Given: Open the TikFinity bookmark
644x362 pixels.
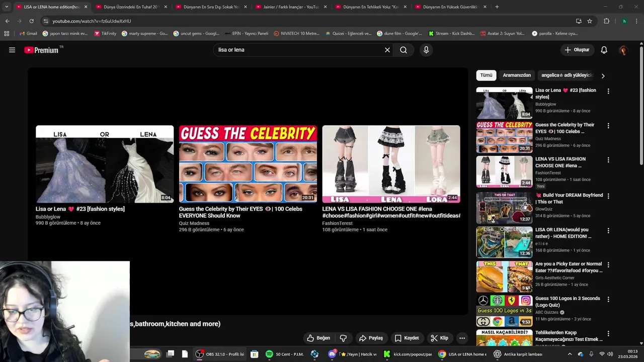Looking at the screenshot, I should click(x=105, y=34).
